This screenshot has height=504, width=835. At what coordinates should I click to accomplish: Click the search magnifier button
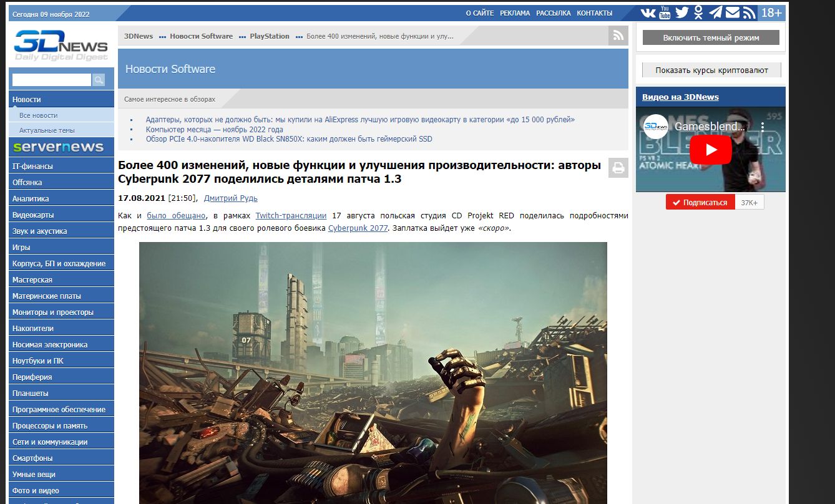coord(99,80)
